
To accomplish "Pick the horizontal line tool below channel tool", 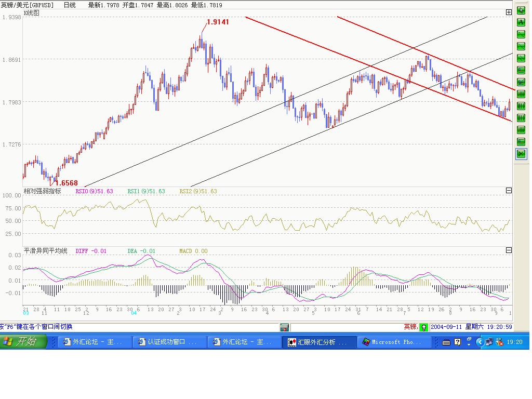I will point(521,70).
